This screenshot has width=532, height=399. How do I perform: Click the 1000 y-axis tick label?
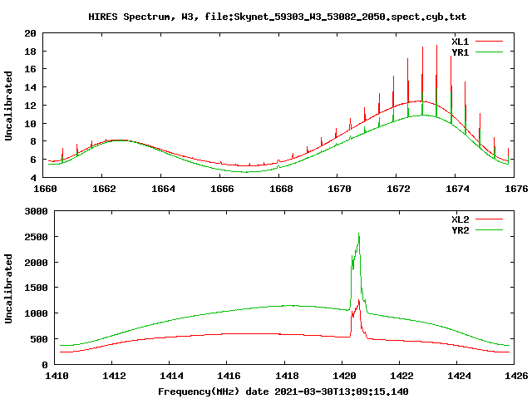coord(36,313)
